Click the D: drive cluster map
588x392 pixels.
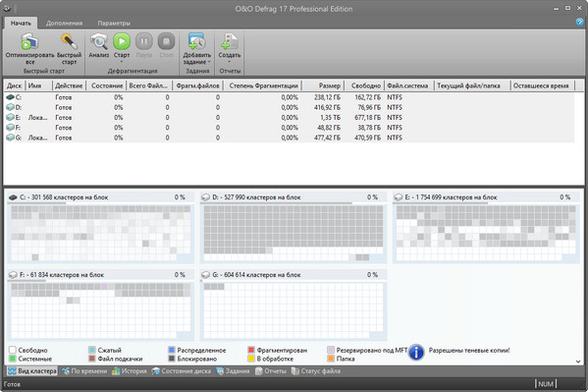pos(294,233)
